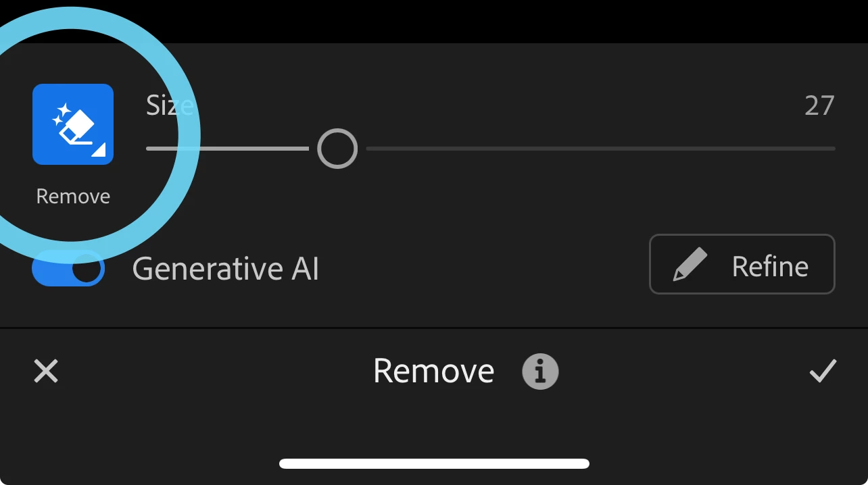Tap the pencil icon inside Refine
Image resolution: width=868 pixels, height=485 pixels.
[690, 264]
